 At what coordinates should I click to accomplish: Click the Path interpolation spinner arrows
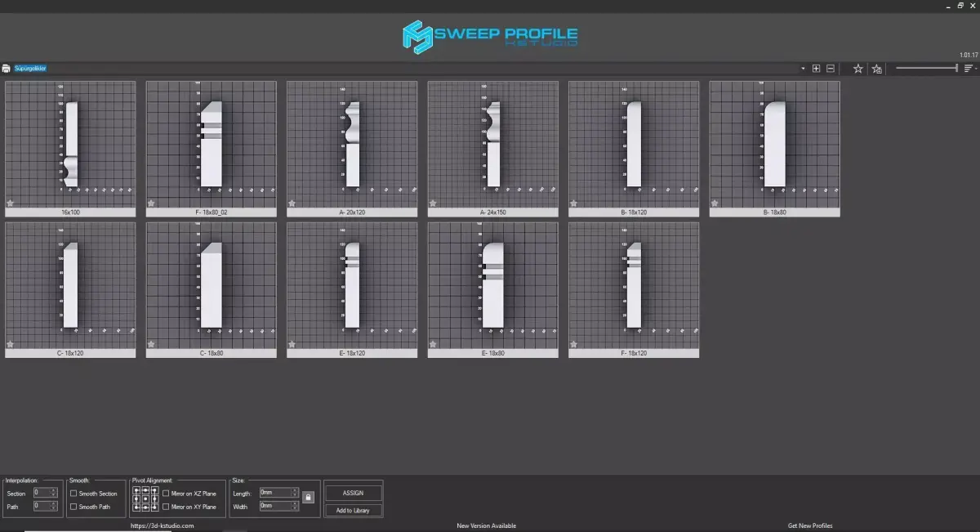pyautogui.click(x=54, y=506)
